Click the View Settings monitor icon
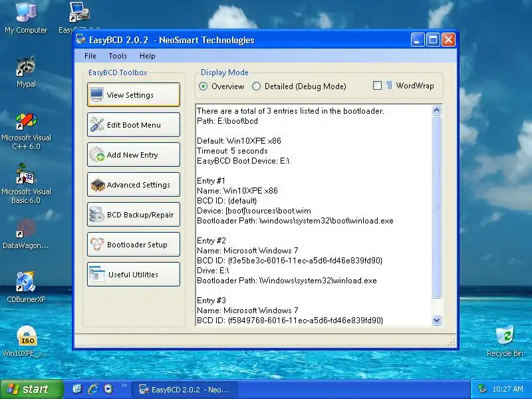The width and height of the screenshot is (532, 399). [x=96, y=94]
